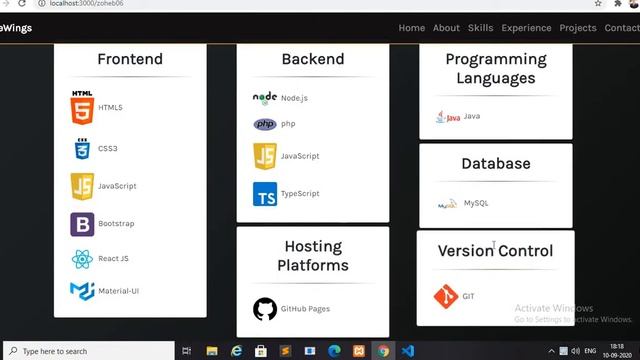Click the php oval logo
The width and height of the screenshot is (640, 360).
(x=264, y=124)
